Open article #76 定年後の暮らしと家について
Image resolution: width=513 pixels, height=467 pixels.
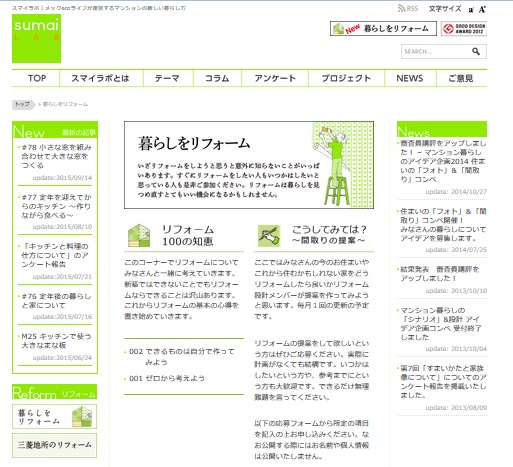coord(56,301)
